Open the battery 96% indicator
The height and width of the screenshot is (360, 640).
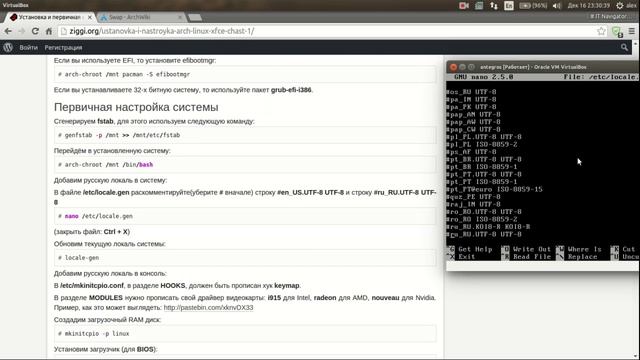click(x=533, y=6)
